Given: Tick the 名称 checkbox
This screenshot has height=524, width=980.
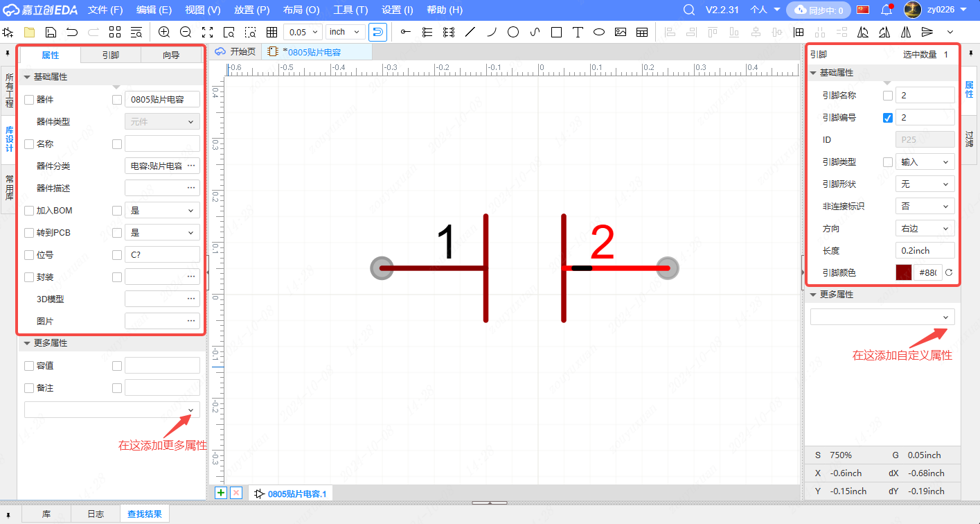Looking at the screenshot, I should pyautogui.click(x=29, y=144).
